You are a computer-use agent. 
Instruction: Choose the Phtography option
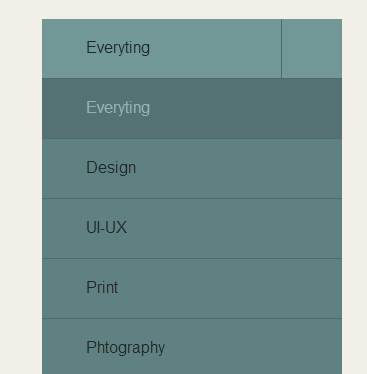[192, 346]
